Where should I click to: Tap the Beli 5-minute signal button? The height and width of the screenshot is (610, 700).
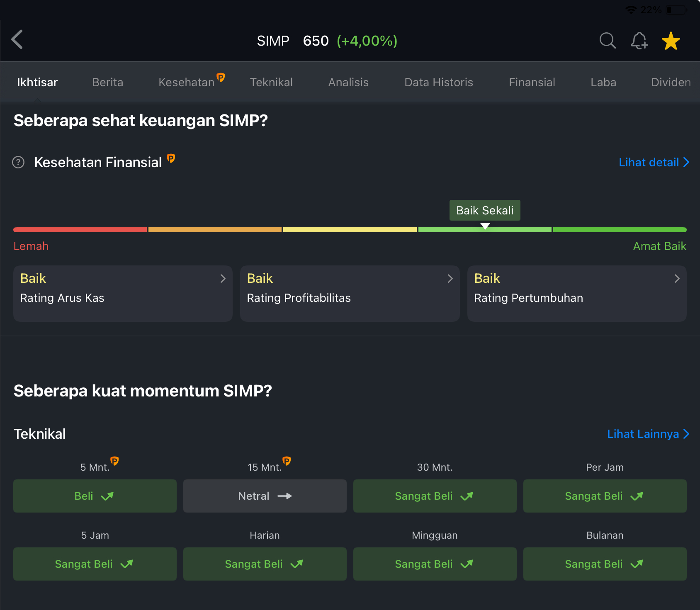coord(95,496)
